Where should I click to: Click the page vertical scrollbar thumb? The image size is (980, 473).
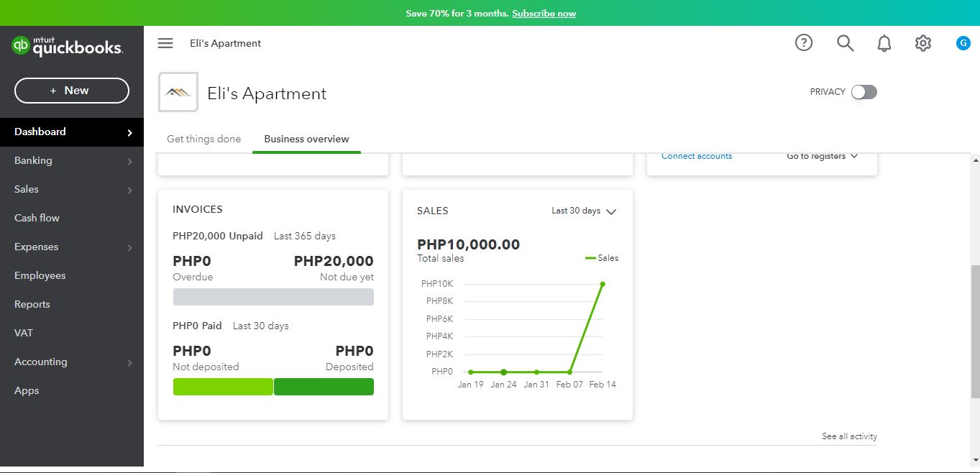975,331
